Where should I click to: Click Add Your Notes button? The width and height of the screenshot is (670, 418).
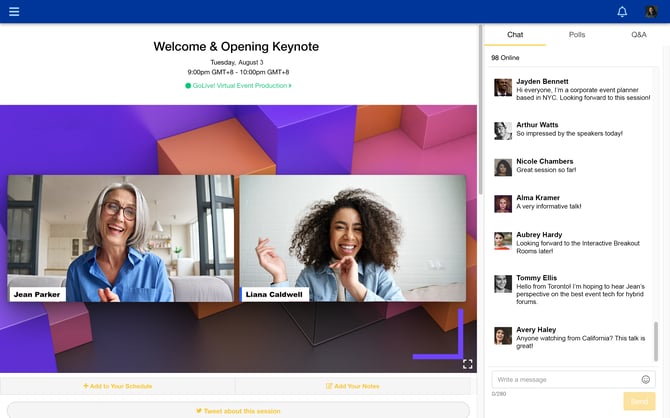[x=353, y=386]
